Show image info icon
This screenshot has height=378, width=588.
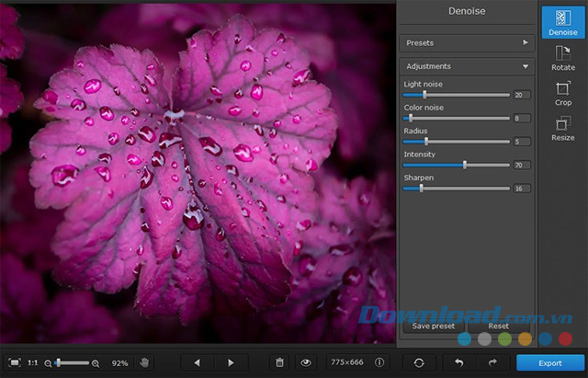tap(379, 363)
